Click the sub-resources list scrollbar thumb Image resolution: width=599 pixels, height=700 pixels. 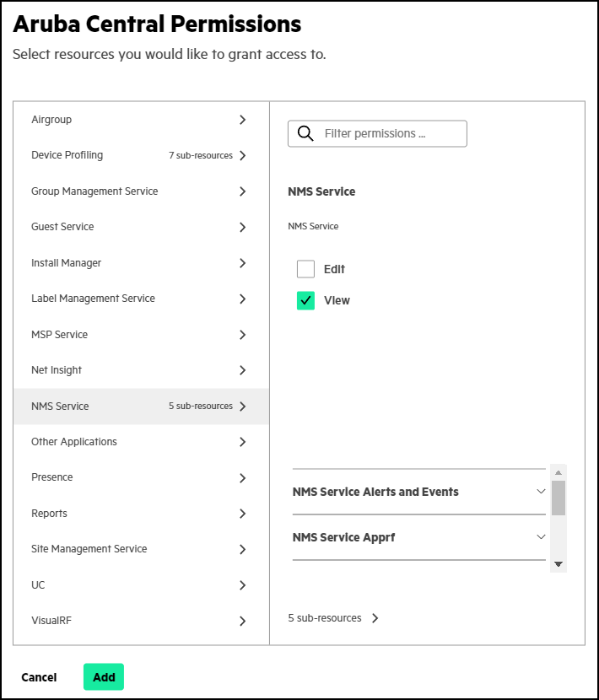tap(559, 498)
